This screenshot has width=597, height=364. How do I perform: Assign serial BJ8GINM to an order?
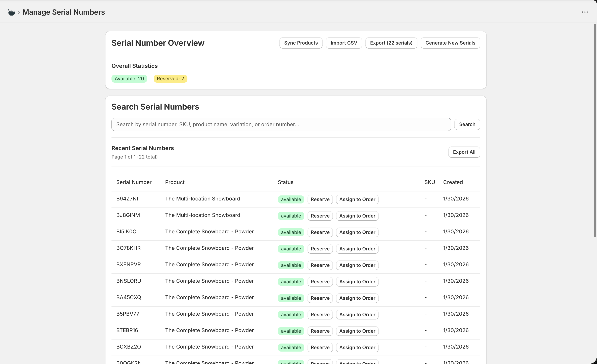coord(357,216)
